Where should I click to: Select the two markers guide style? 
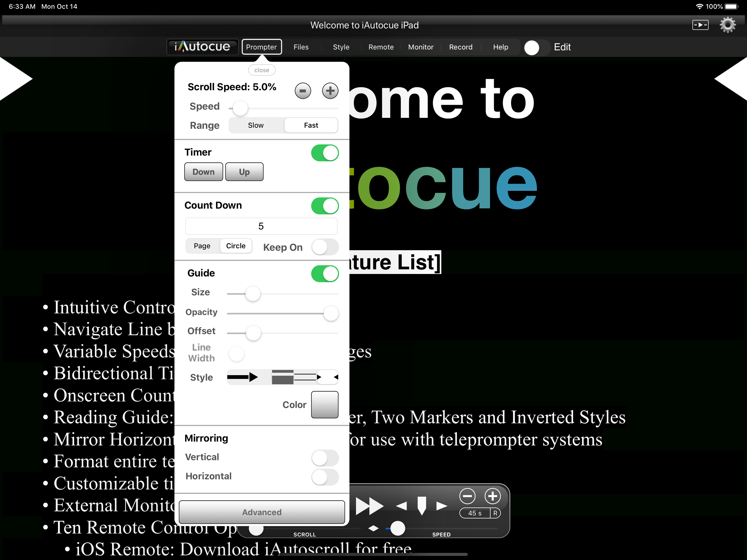point(328,377)
